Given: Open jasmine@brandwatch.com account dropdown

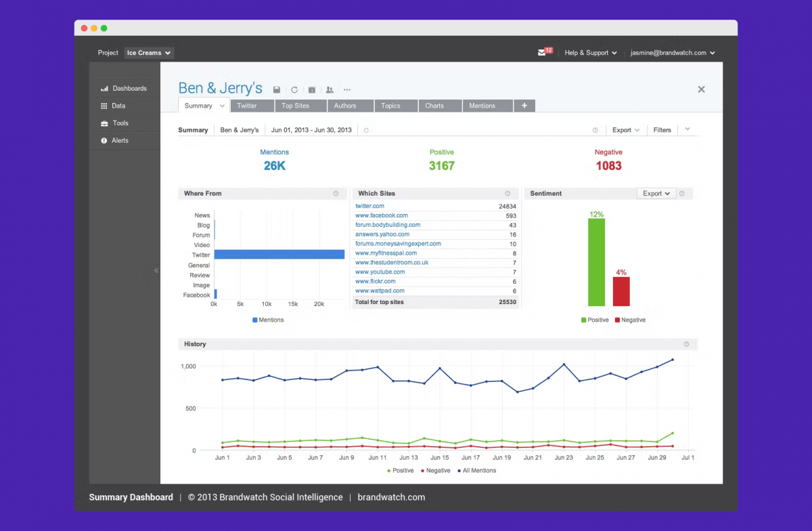Looking at the screenshot, I should click(673, 53).
